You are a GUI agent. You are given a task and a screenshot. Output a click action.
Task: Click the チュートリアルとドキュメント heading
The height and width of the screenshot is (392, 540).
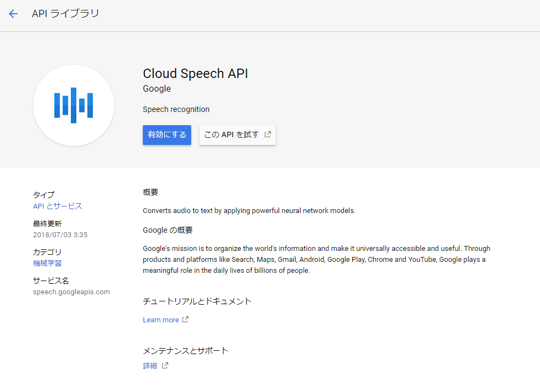coord(197,301)
